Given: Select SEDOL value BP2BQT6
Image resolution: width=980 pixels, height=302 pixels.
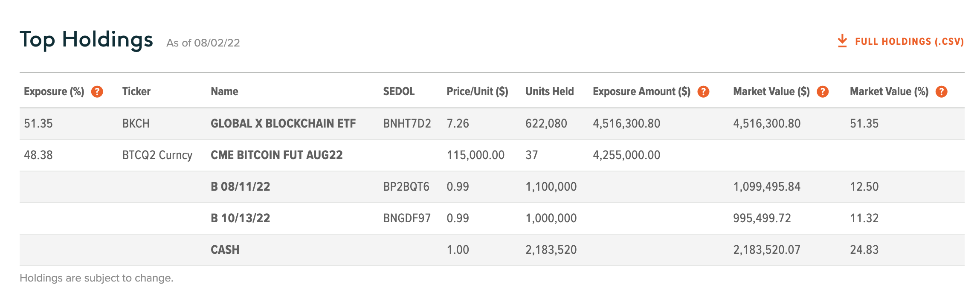Looking at the screenshot, I should click(x=406, y=187).
